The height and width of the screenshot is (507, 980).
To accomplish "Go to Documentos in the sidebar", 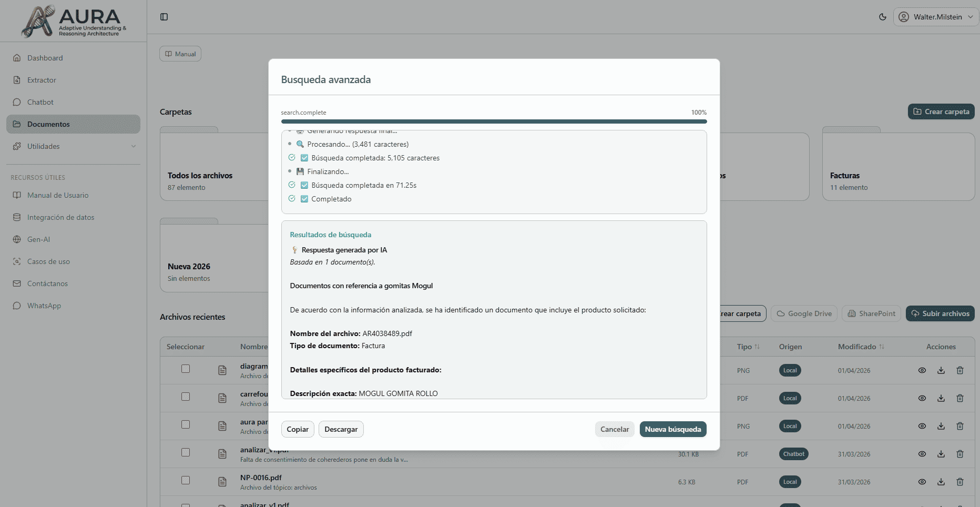I will (x=49, y=124).
